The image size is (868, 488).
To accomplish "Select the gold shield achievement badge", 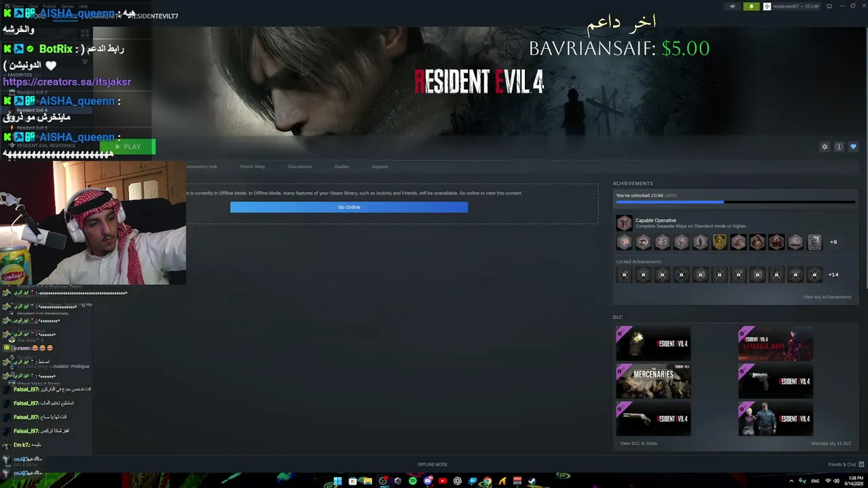I will 719,242.
